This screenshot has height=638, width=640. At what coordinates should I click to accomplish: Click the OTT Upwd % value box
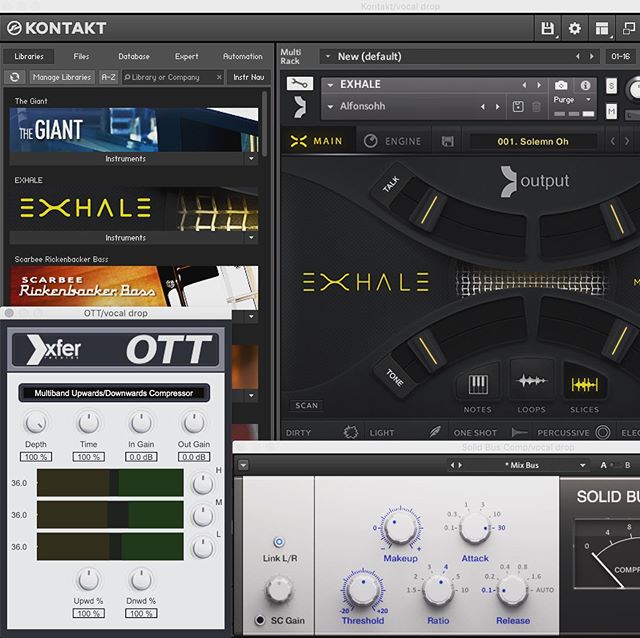point(89,613)
